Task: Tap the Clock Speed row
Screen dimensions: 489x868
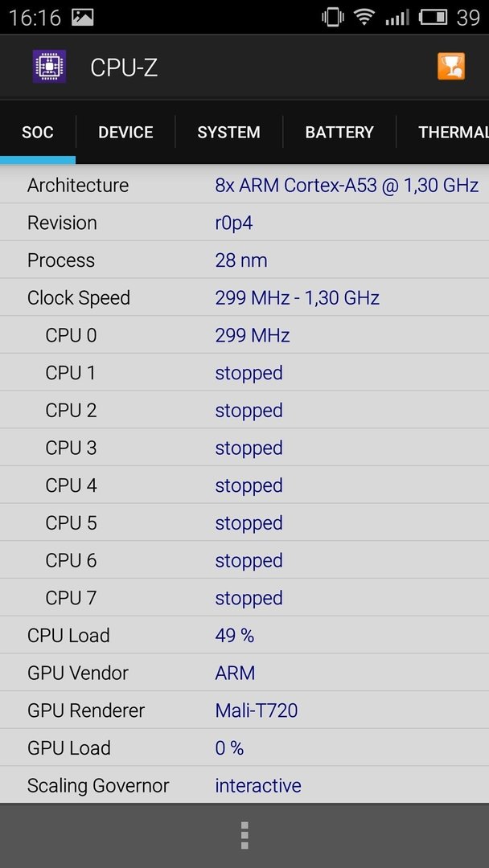Action: point(244,297)
